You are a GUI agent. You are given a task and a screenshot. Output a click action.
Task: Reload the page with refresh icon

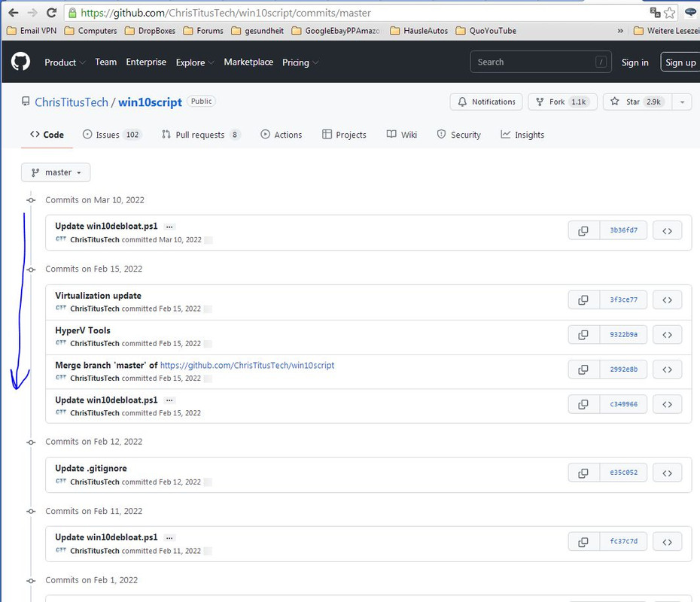(x=51, y=13)
